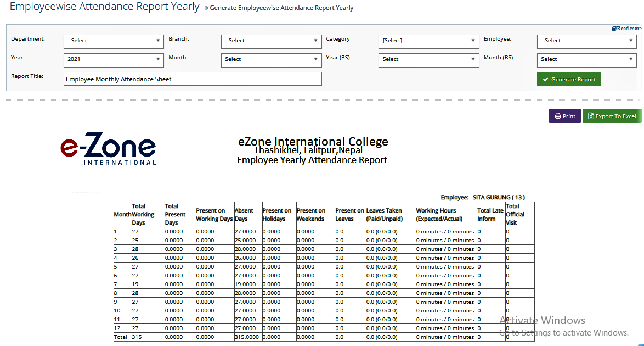Click the Employee Yearly Attendance Report subtitle
Screen dimensions: 644x346
(312, 160)
